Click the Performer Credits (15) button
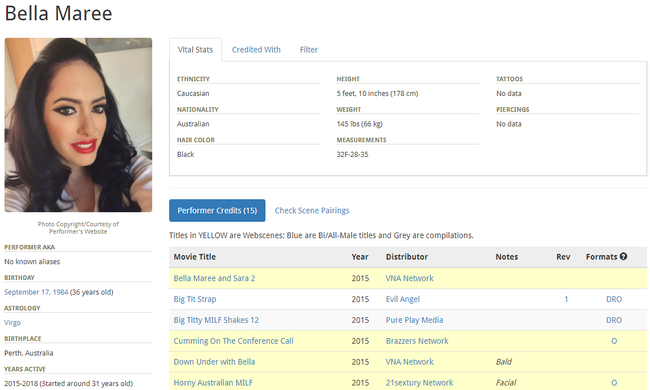 click(x=217, y=211)
